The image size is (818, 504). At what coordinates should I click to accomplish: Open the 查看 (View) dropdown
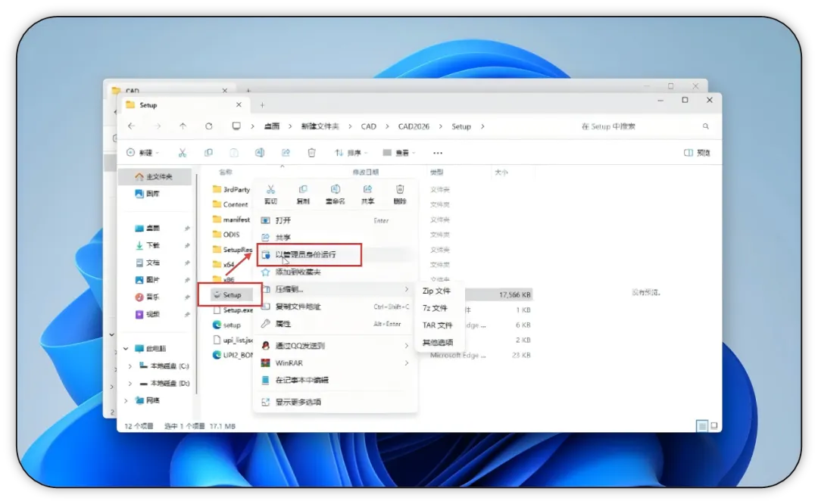pyautogui.click(x=399, y=153)
